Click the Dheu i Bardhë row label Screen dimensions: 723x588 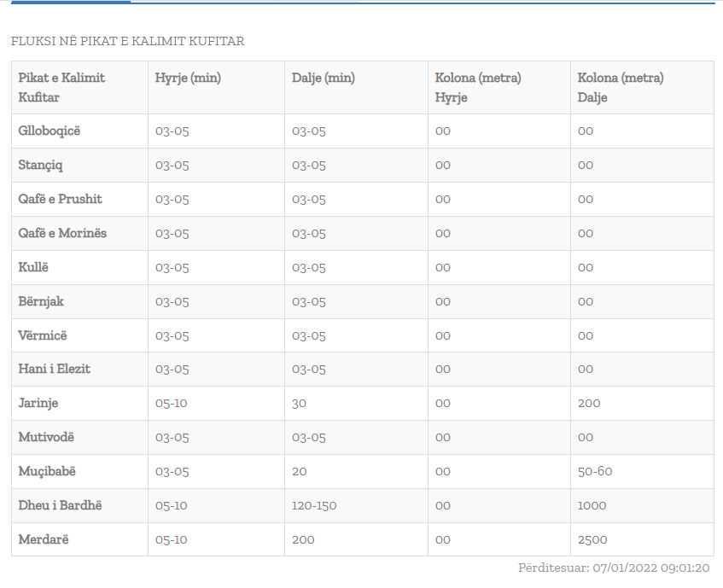(x=60, y=505)
